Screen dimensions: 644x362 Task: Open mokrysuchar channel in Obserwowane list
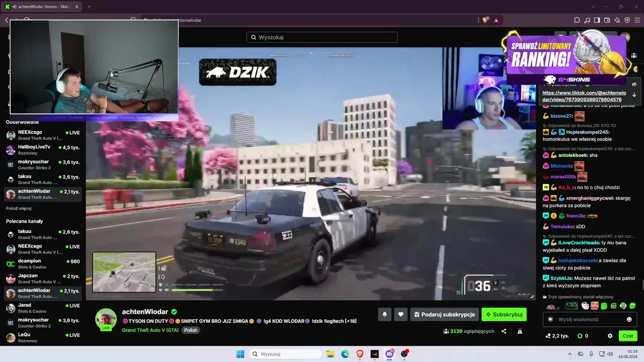43,164
